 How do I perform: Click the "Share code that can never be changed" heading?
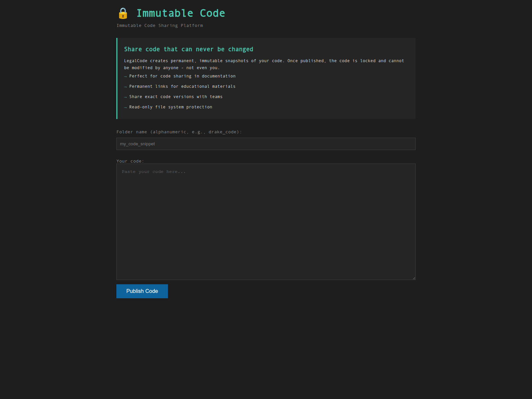click(189, 49)
